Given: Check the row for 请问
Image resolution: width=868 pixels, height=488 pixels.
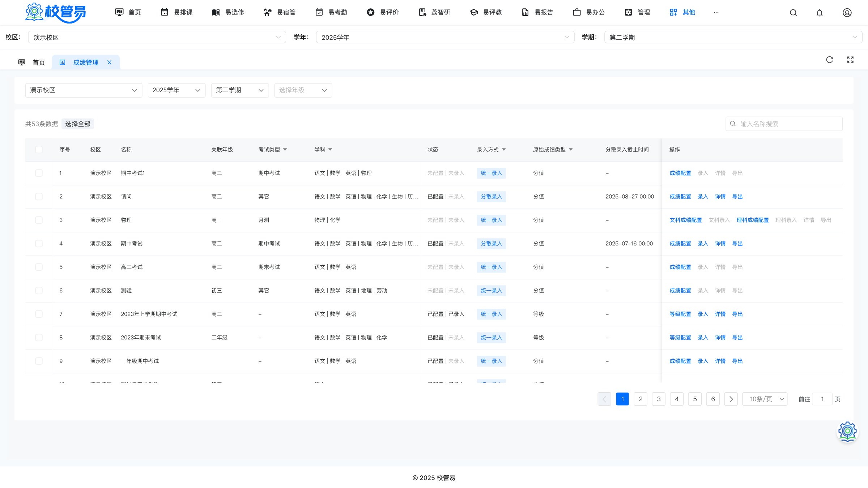Looking at the screenshot, I should [x=39, y=197].
